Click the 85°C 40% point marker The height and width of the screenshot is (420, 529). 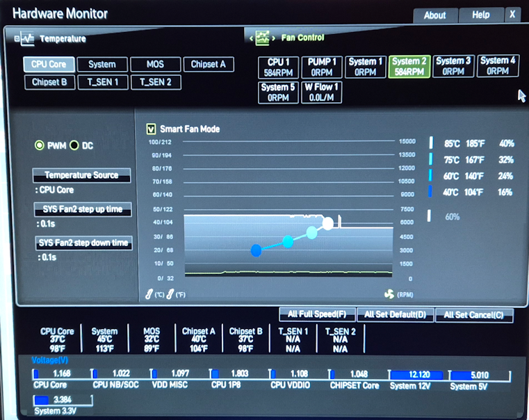(x=431, y=143)
